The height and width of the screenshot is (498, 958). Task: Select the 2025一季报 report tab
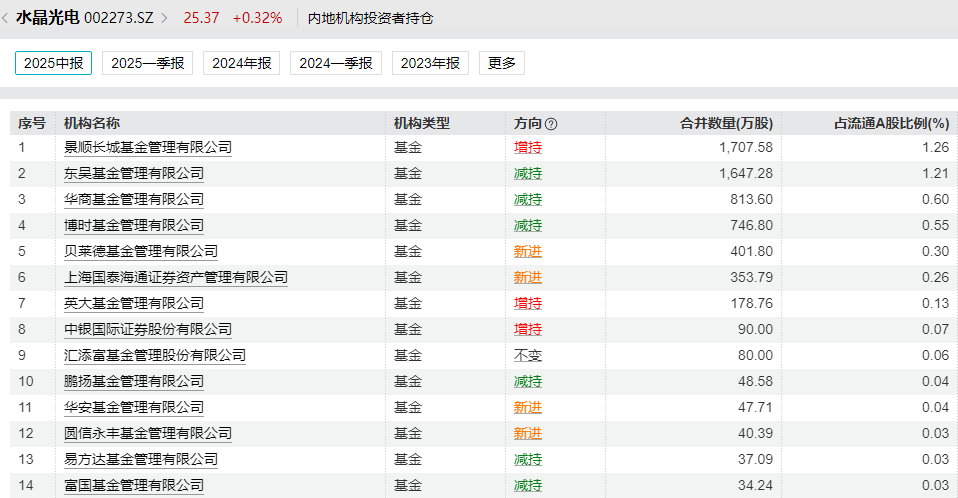147,63
